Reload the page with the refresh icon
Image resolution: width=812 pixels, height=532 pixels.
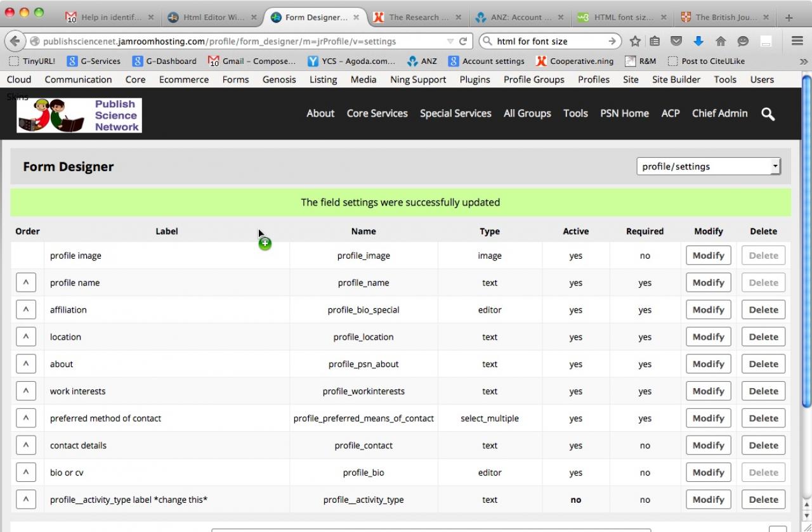click(463, 41)
